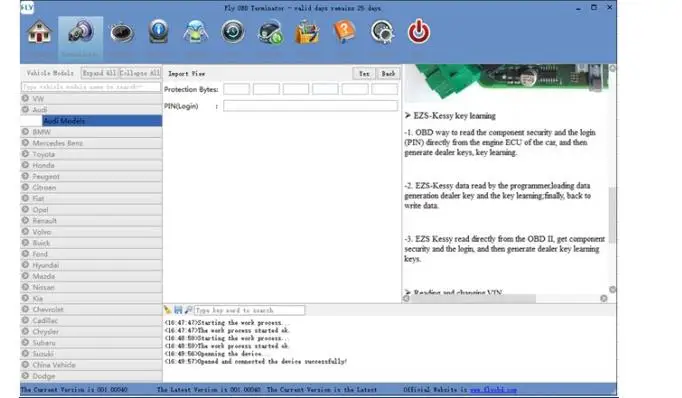
Task: Select Chevrolet in the vehicle list
Action: coord(91,309)
